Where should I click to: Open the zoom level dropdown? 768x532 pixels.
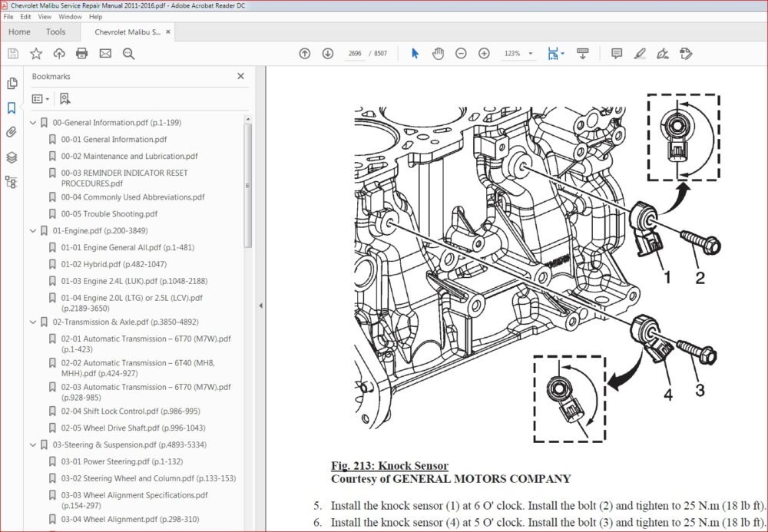point(531,53)
